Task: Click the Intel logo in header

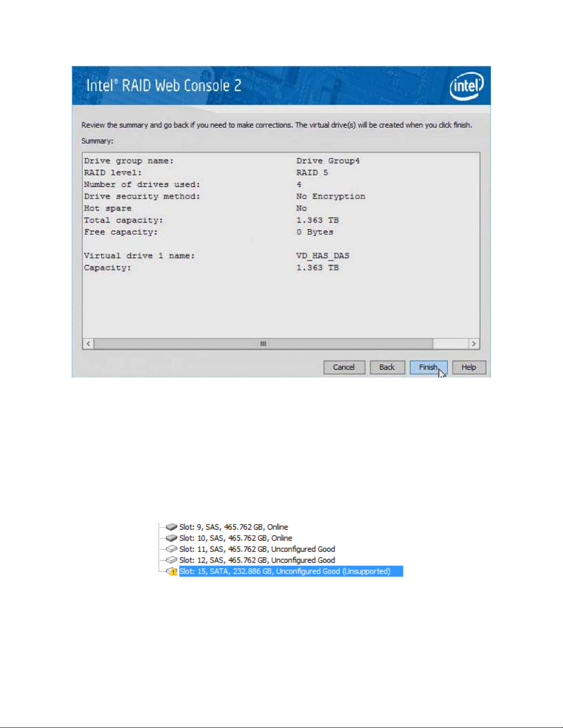Action: click(x=466, y=86)
